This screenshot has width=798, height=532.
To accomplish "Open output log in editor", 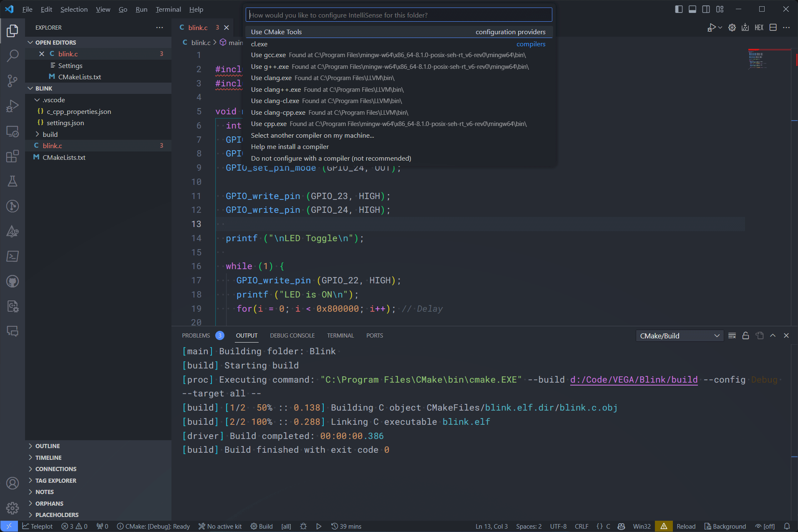I will [759, 335].
